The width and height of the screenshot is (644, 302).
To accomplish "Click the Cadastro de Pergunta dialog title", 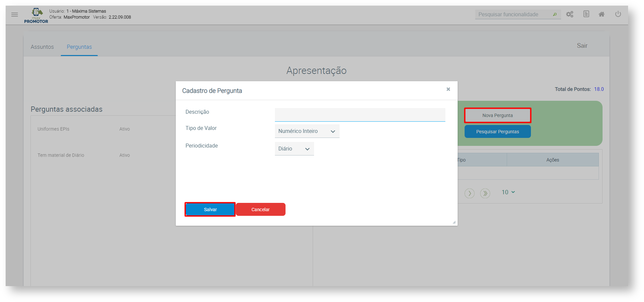I will [212, 91].
